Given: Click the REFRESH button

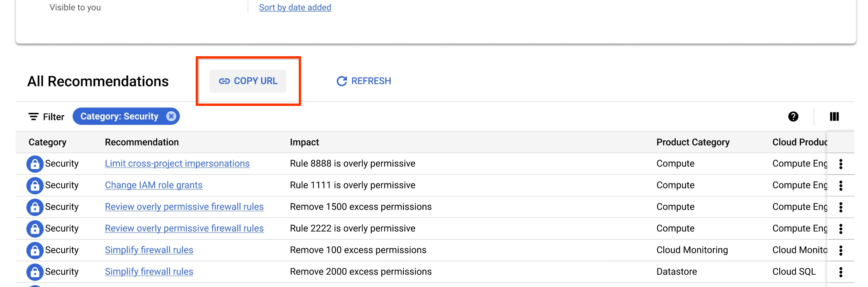Looking at the screenshot, I should (364, 81).
